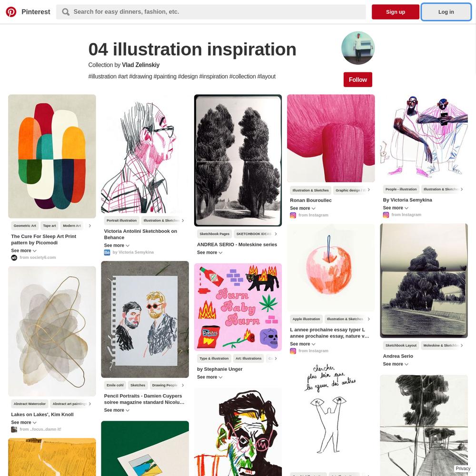The height and width of the screenshot is (476, 476).
Task: Open Vlad Zelinskiy profile avatar
Action: click(x=358, y=48)
